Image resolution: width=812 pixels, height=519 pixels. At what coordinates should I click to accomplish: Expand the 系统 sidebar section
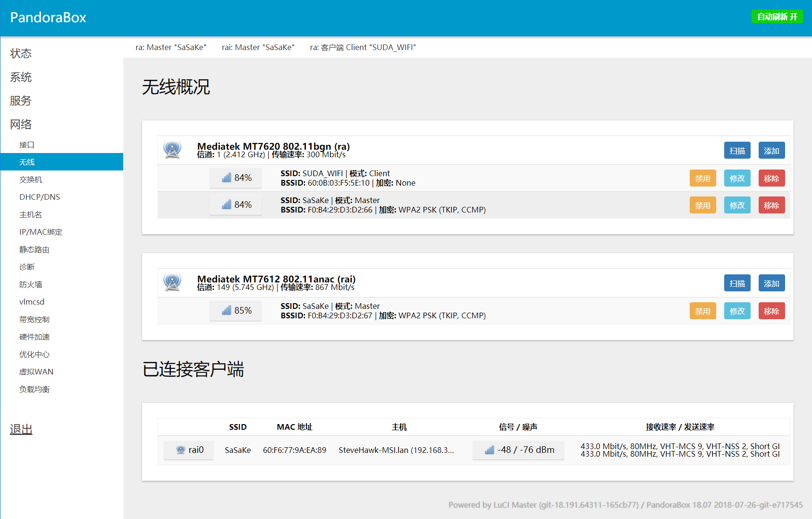(21, 77)
